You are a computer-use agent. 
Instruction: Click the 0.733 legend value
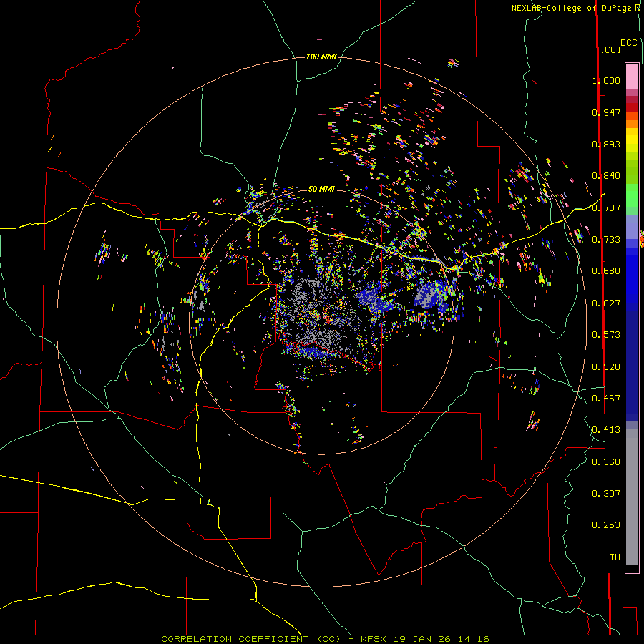pos(606,240)
